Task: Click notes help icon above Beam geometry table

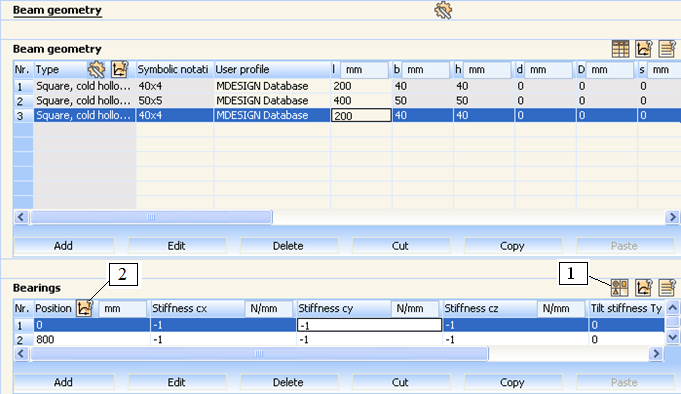Action: [667, 49]
